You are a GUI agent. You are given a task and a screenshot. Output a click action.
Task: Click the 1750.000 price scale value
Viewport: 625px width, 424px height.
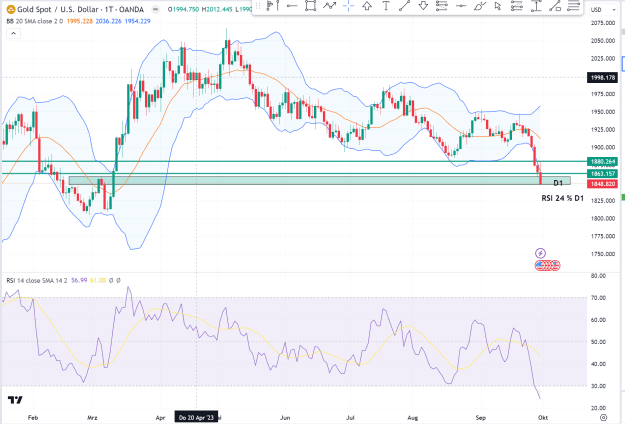tap(603, 254)
